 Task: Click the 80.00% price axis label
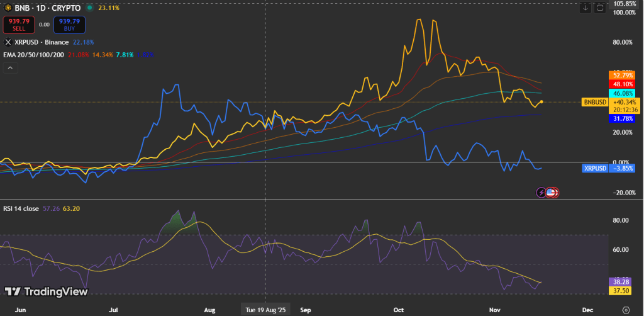(621, 42)
